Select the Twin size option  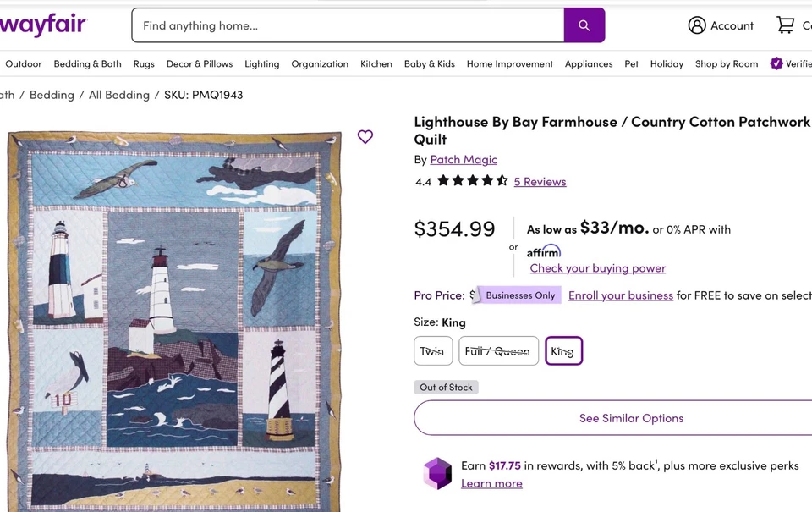click(432, 350)
